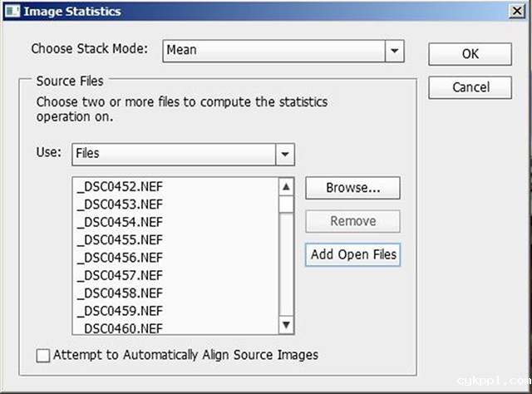Select the _DSC0459.NEF file entry
The image size is (532, 394).
[118, 311]
